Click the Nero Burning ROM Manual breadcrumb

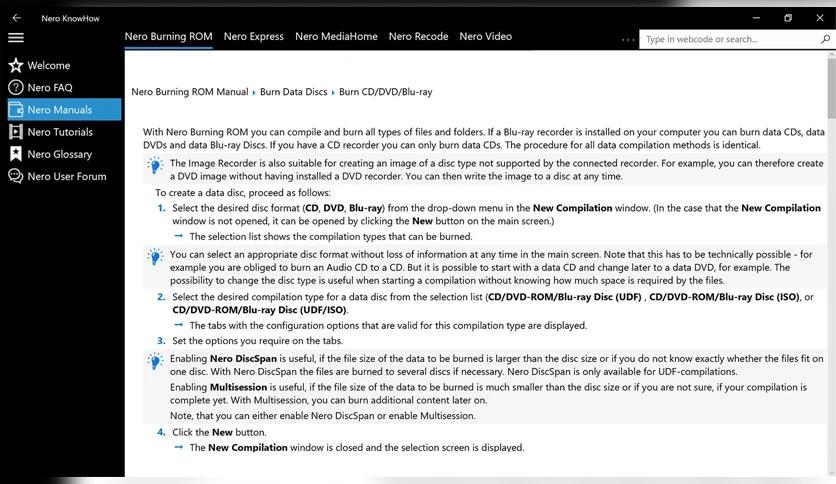click(x=190, y=92)
